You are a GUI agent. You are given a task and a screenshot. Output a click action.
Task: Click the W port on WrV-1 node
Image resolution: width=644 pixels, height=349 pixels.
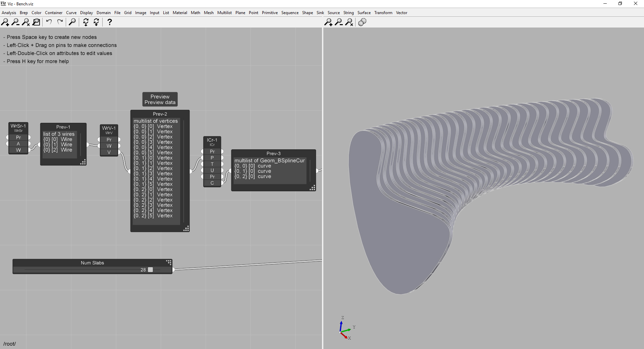(109, 146)
